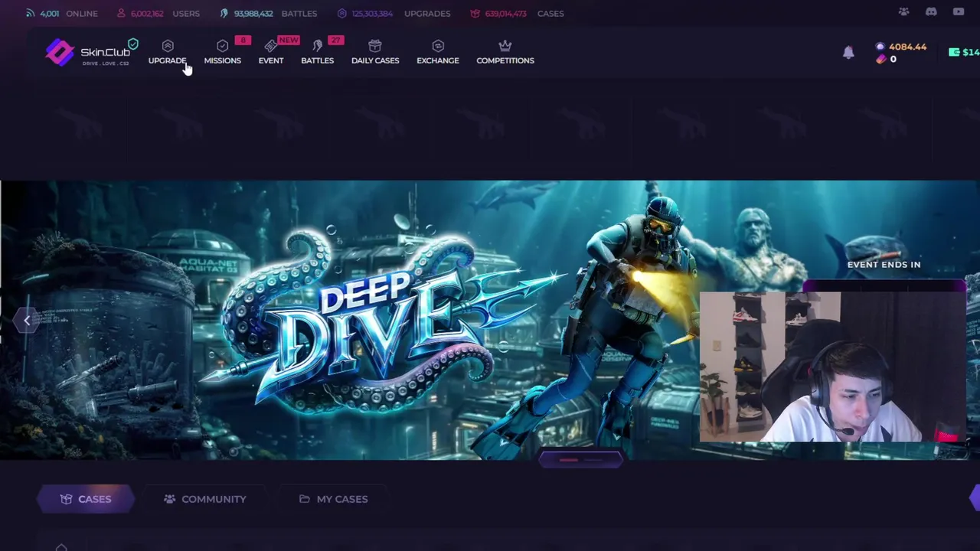Image resolution: width=980 pixels, height=551 pixels.
Task: Click the green wallet balance button
Action: tap(964, 52)
